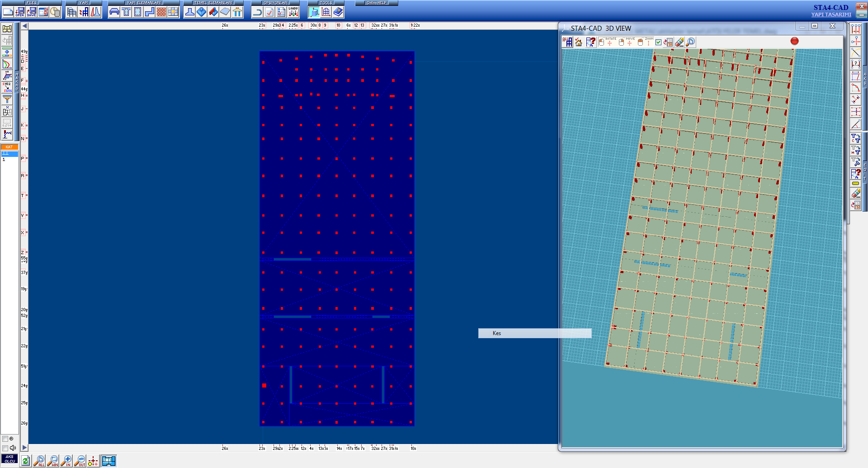The image size is (868, 468).
Task: Open the Online HELP menu
Action: [376, 3]
